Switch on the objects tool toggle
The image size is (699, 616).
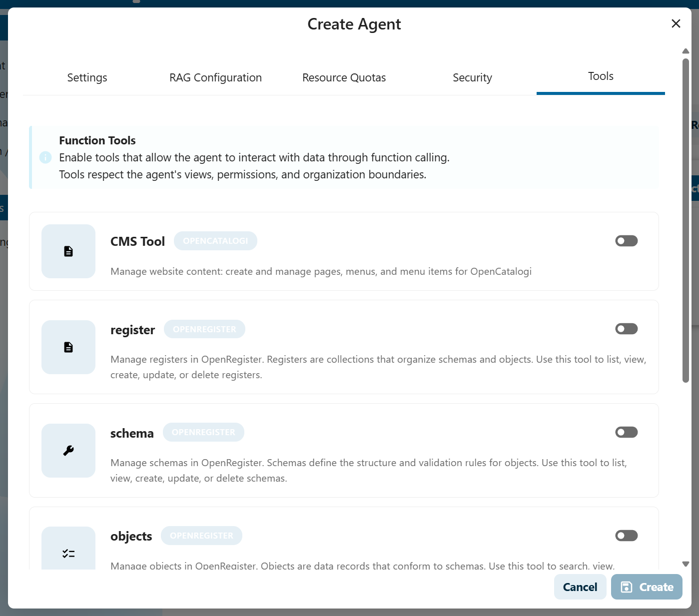click(x=626, y=536)
